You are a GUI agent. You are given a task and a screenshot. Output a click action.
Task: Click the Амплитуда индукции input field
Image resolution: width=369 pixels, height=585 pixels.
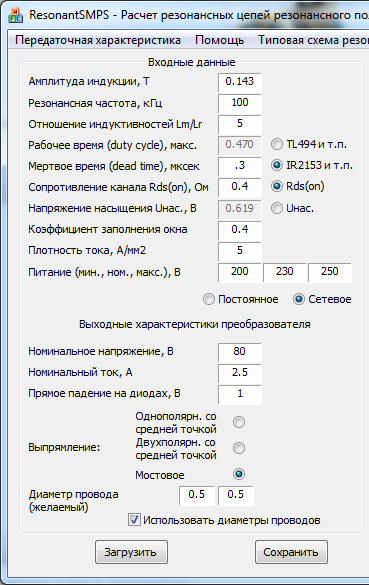tap(240, 82)
